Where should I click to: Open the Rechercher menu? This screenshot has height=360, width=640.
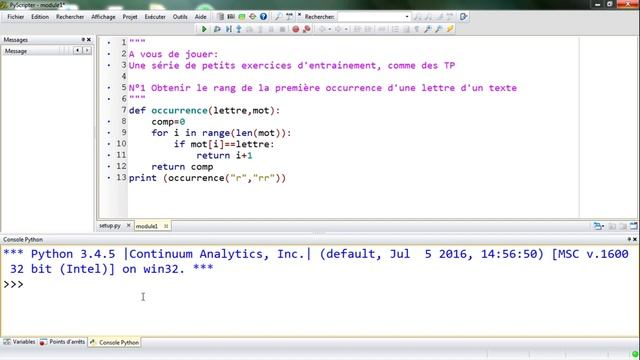point(70,17)
